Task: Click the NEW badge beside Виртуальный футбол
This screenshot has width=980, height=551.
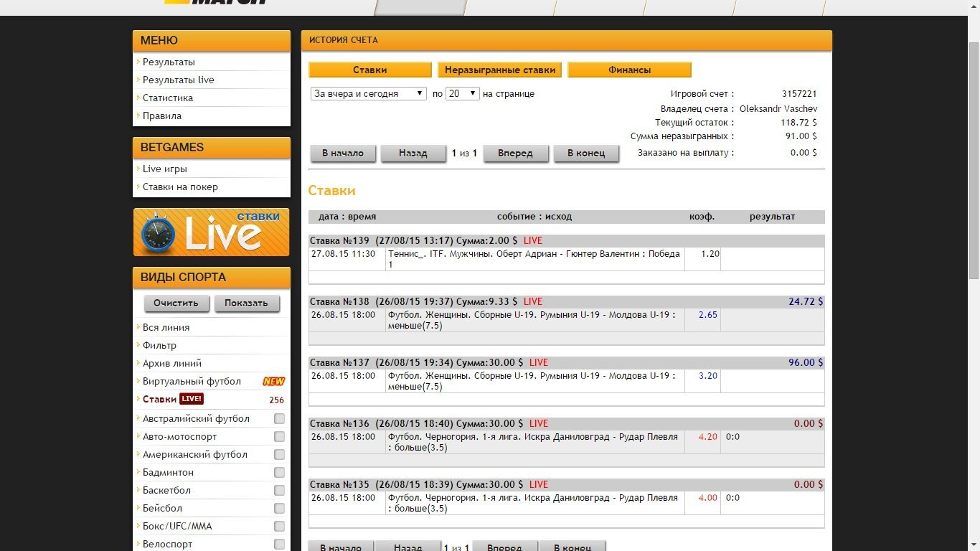Action: pyautogui.click(x=273, y=382)
